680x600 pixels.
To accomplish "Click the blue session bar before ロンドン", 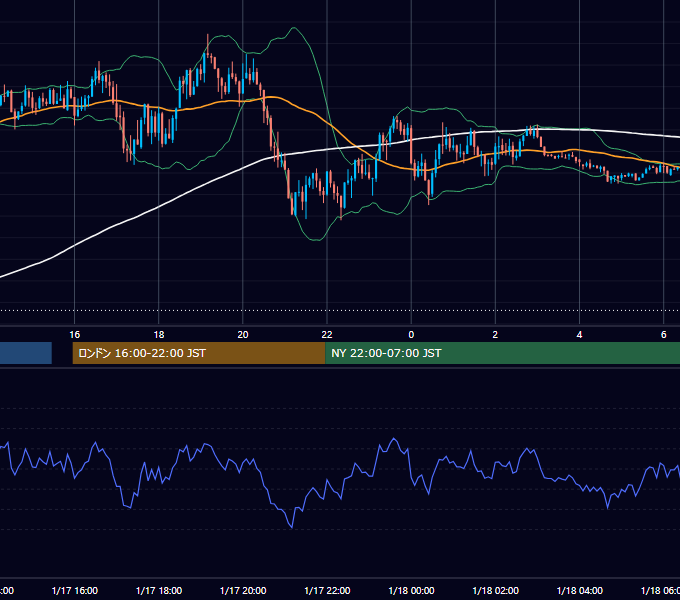I will coord(26,353).
